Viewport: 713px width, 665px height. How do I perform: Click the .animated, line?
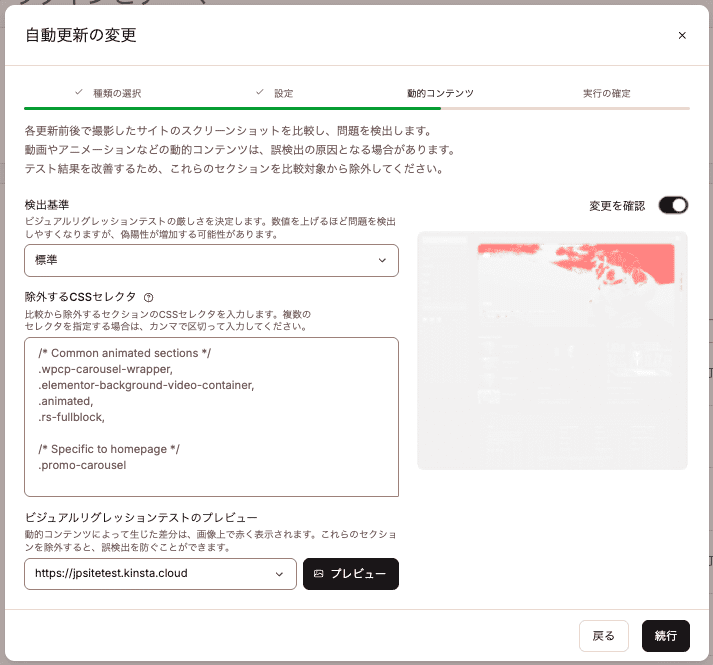pos(66,401)
